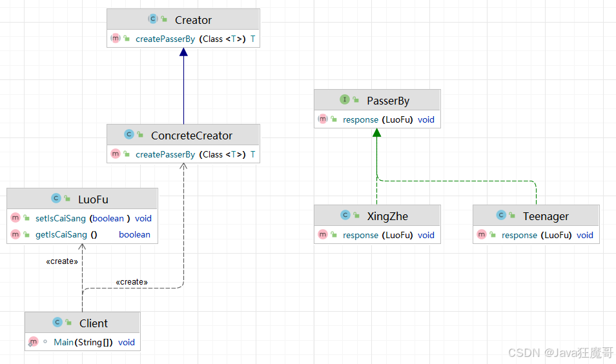
Task: Click the green realization arrowhead under PasserBy
Action: point(376,133)
